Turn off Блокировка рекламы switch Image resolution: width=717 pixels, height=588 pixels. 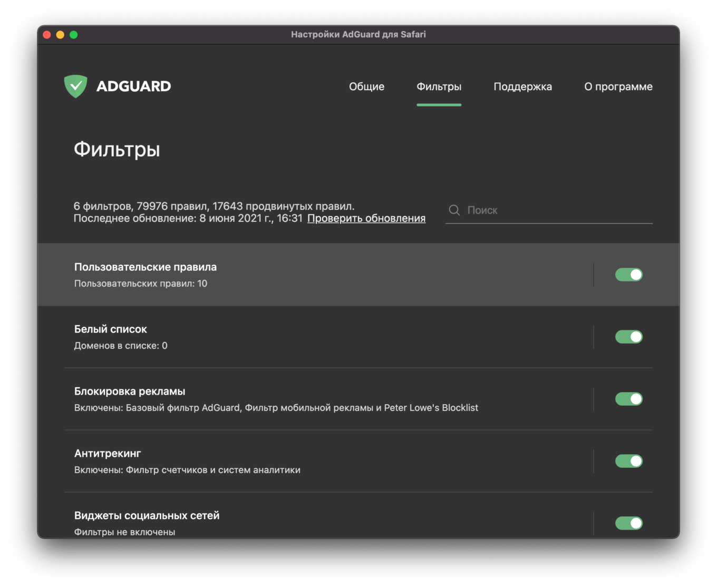[629, 399]
